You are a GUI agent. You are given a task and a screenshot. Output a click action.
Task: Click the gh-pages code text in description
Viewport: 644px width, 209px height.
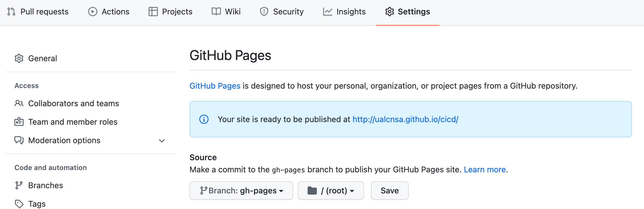[x=288, y=170]
